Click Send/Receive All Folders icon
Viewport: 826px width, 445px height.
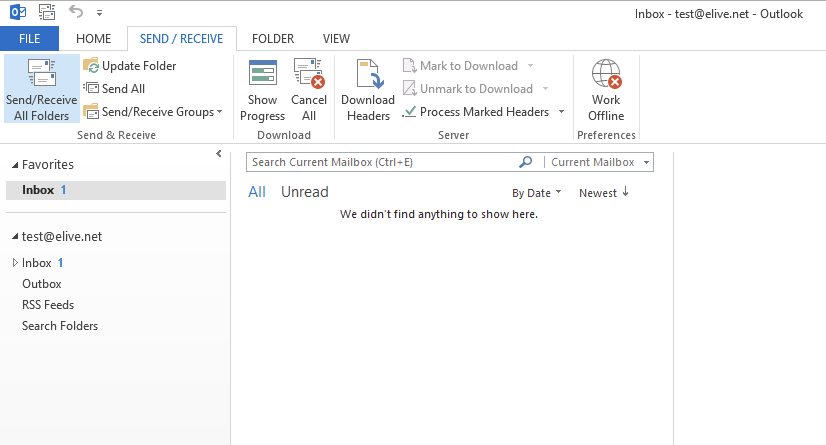[42, 72]
